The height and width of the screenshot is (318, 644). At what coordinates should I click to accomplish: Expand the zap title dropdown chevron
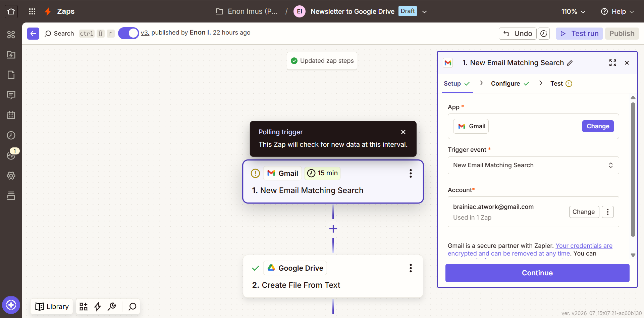(424, 12)
